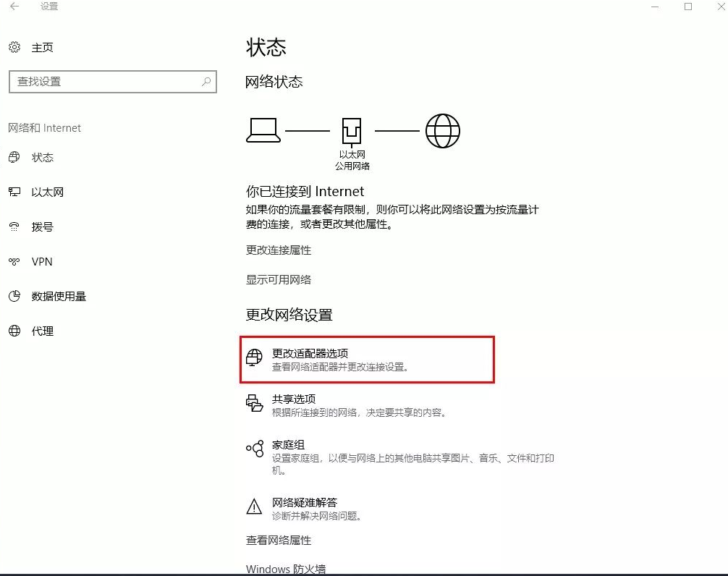Screen dimensions: 728x576
Task: Click the globe icon beside 代理
Action: (x=14, y=331)
